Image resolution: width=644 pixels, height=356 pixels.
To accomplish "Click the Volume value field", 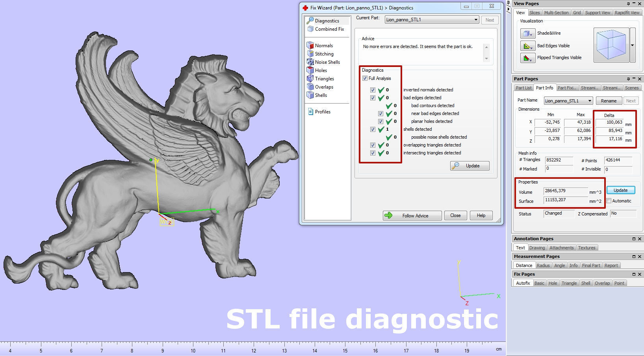I will (566, 191).
